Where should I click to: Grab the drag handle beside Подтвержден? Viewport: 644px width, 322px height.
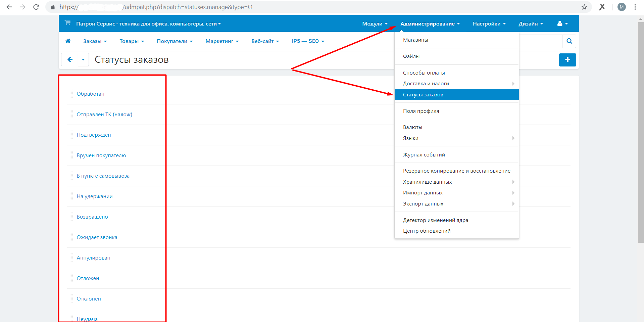[71, 135]
